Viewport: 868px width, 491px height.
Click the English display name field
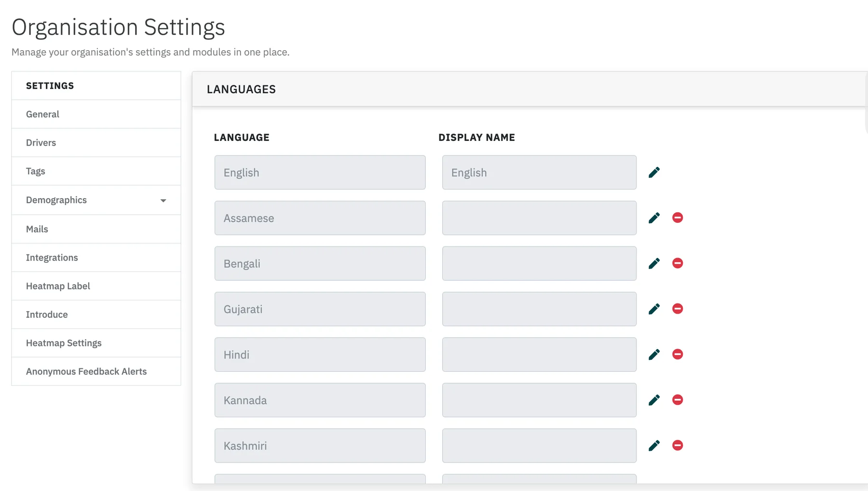(x=539, y=172)
